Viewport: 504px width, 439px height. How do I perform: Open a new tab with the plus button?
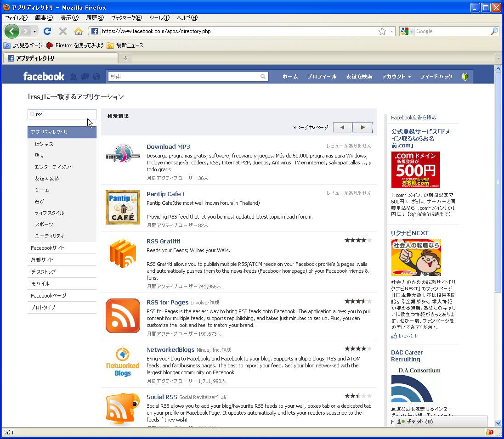click(125, 58)
